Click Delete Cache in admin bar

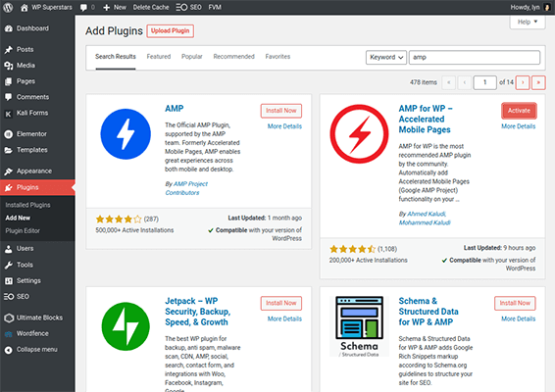(151, 7)
